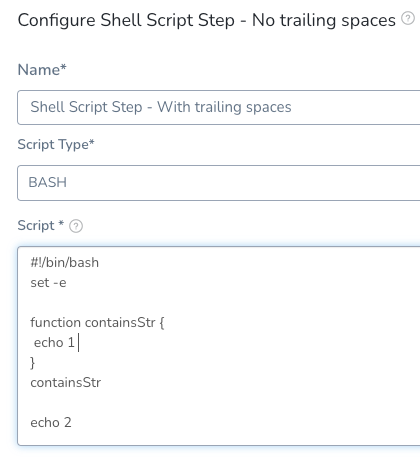Place cursor at end of 'echo 1' line
Viewport: 420px width, 459px height.
coord(78,342)
